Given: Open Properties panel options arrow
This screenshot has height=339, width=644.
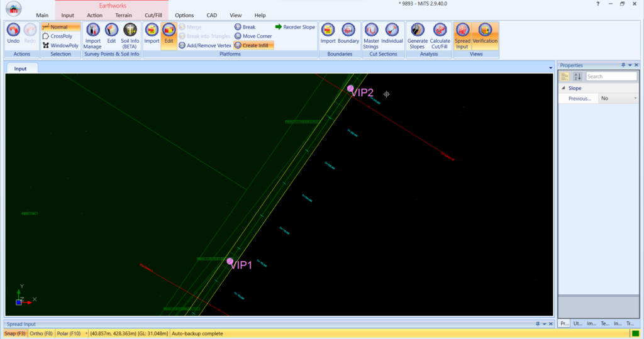Looking at the screenshot, I should click(630, 65).
